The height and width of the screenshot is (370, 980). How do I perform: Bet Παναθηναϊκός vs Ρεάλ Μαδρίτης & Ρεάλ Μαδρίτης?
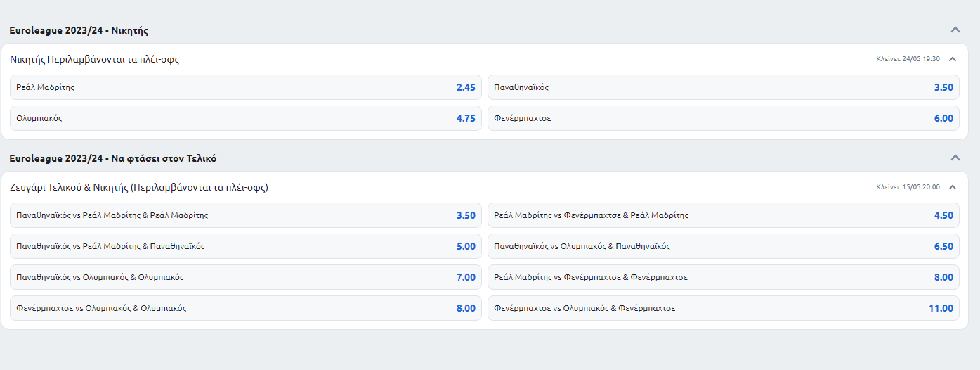tap(246, 216)
